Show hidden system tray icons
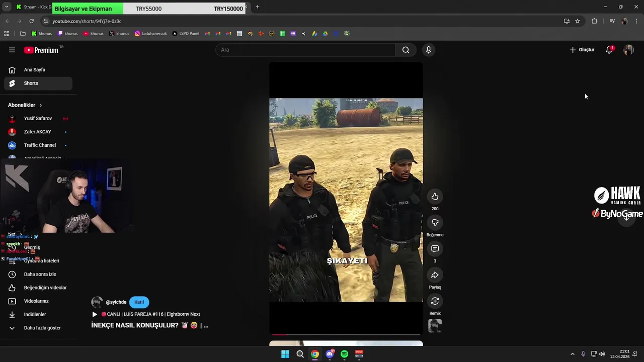 (572, 354)
